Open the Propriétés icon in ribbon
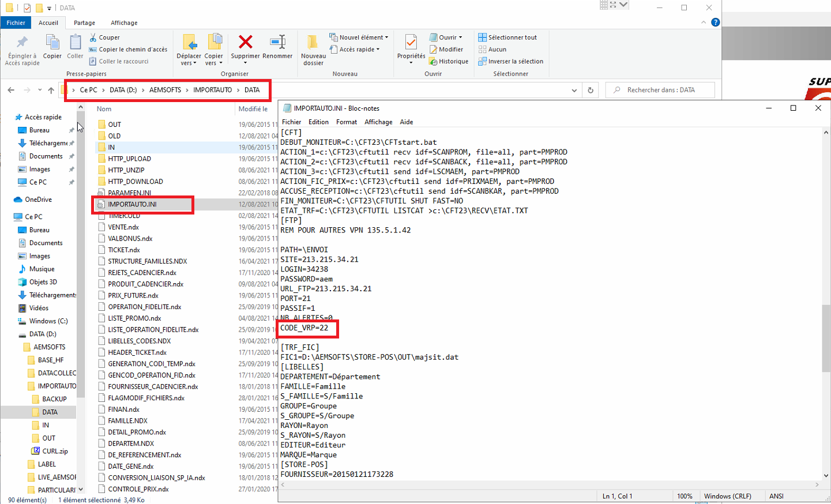Screen dimensions: 831x504 (411, 43)
